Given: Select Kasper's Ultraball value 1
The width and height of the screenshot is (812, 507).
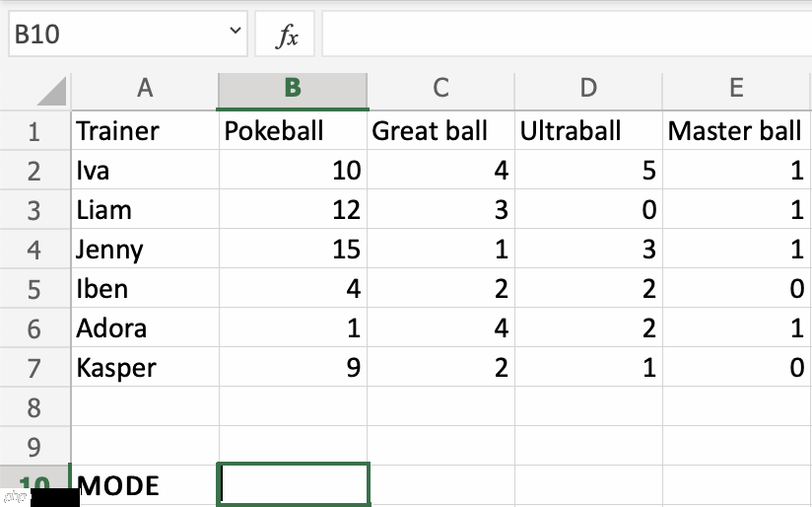Looking at the screenshot, I should click(588, 367).
